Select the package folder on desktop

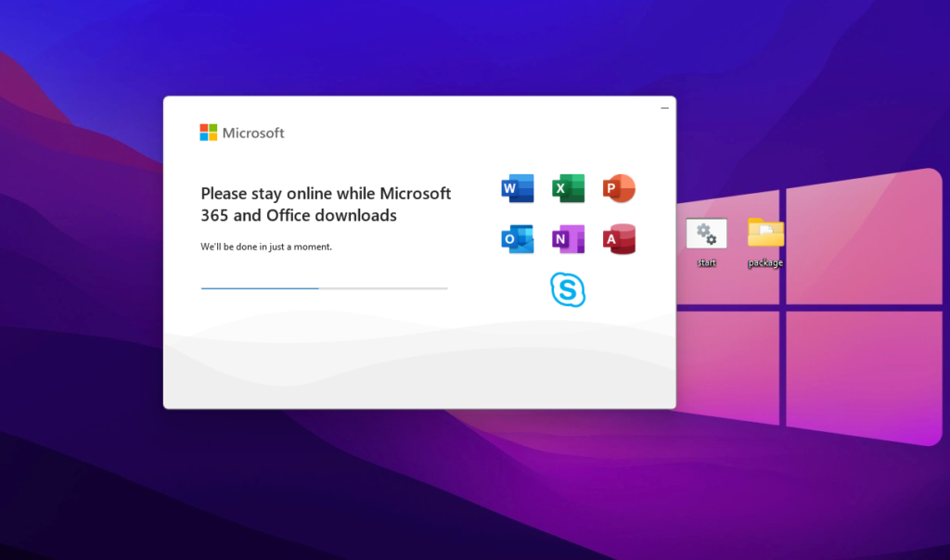(765, 242)
